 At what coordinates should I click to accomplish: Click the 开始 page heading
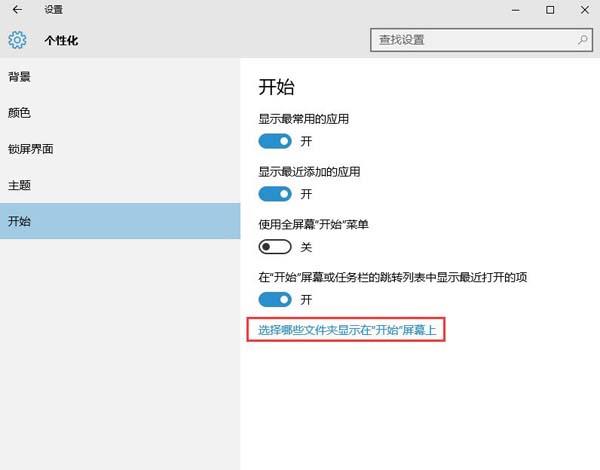[x=276, y=87]
